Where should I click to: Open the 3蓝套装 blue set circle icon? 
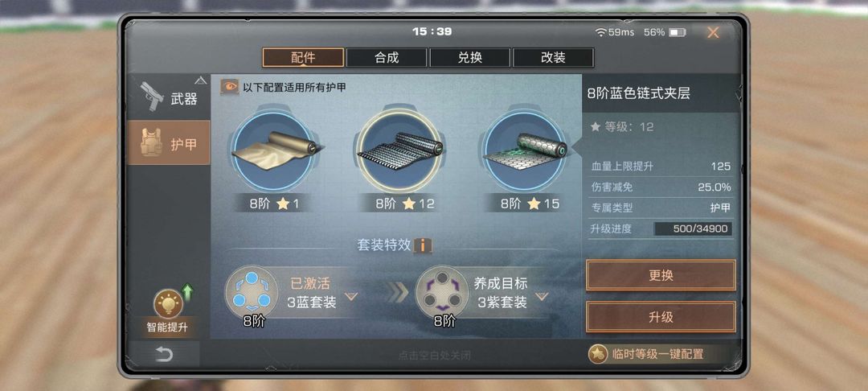click(x=251, y=292)
